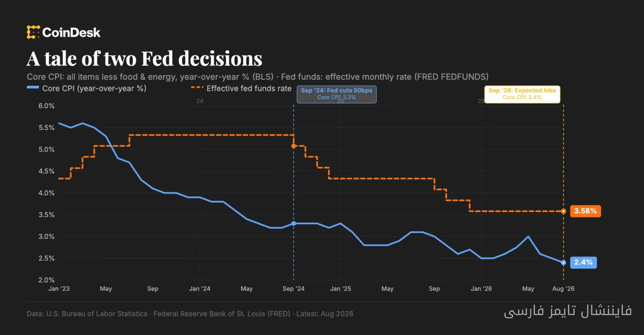Click the orange 3.58% end value label

(x=585, y=211)
